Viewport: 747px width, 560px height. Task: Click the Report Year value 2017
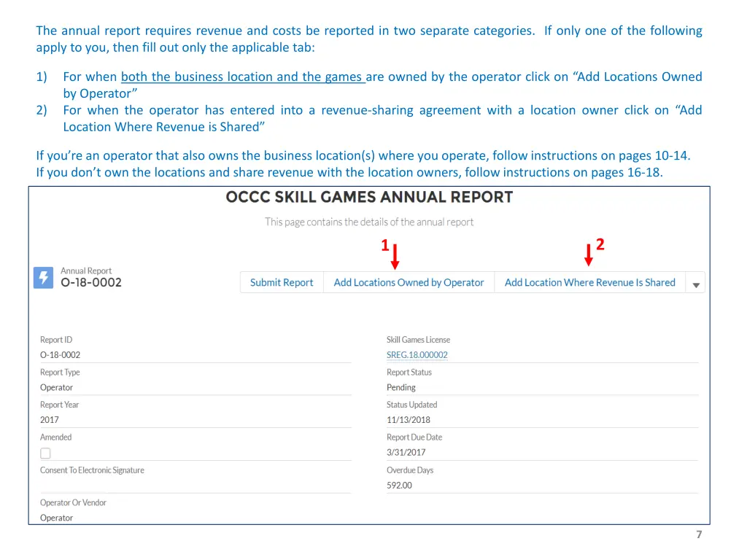(x=49, y=419)
